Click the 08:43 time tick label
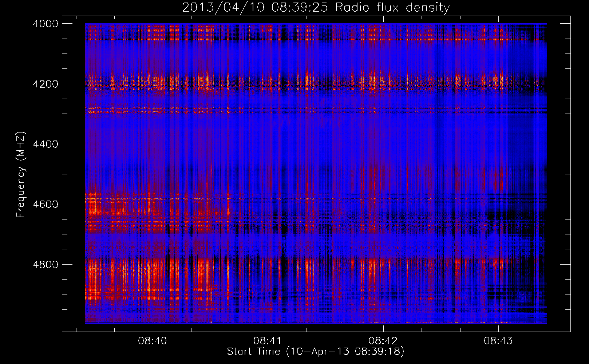 (498, 341)
